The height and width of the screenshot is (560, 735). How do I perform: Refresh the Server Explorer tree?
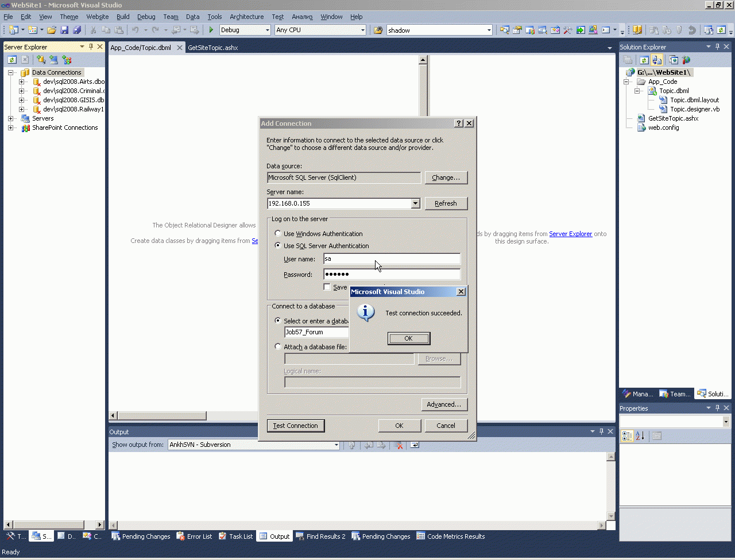[11, 59]
